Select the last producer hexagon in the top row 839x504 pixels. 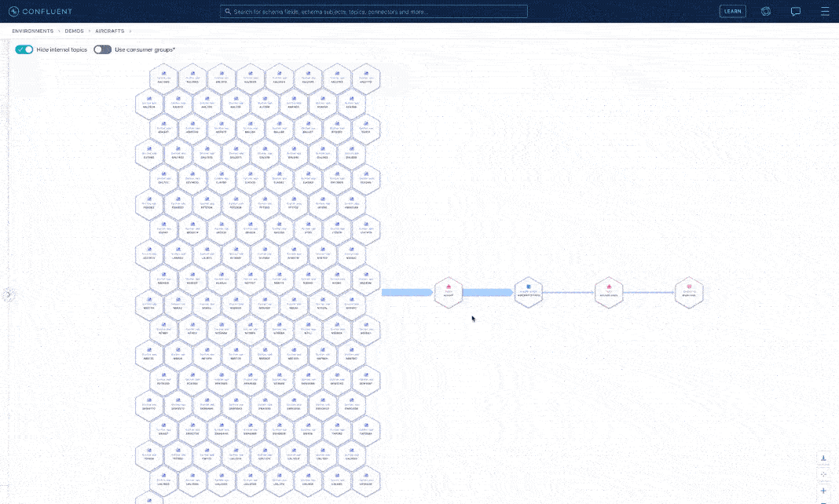(366, 79)
